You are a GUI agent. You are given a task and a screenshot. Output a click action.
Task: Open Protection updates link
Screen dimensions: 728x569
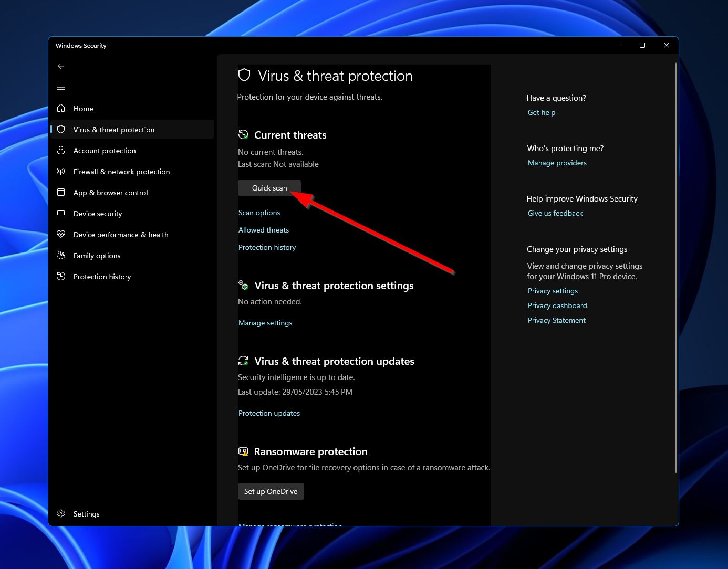tap(269, 413)
